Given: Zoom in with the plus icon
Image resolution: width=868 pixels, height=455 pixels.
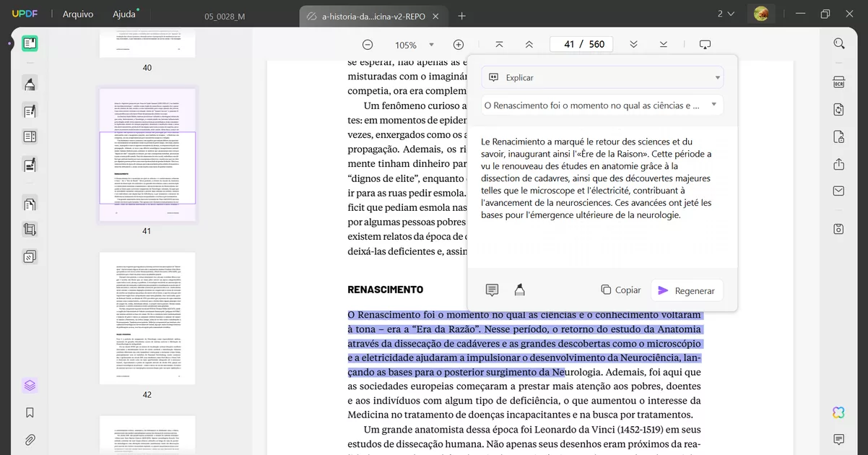Looking at the screenshot, I should coord(458,43).
